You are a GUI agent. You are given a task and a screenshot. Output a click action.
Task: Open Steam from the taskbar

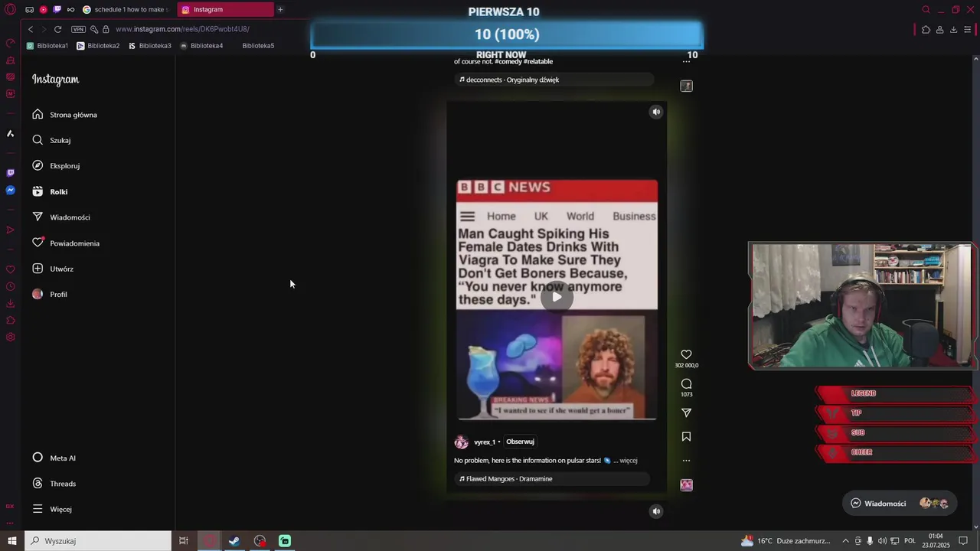click(x=234, y=541)
